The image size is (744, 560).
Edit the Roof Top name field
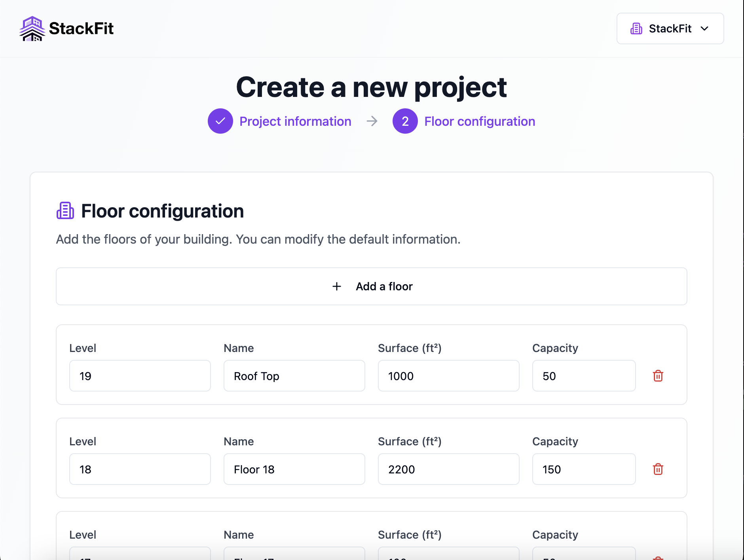(294, 376)
